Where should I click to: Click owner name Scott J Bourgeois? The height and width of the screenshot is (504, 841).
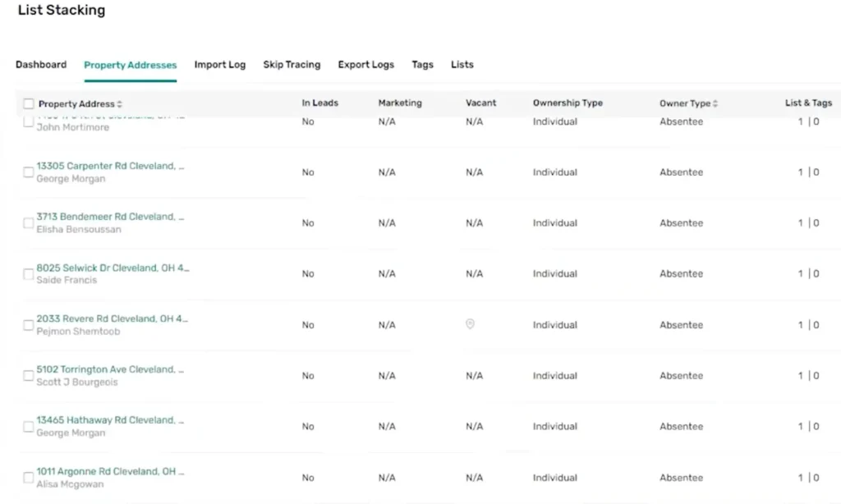coord(76,383)
